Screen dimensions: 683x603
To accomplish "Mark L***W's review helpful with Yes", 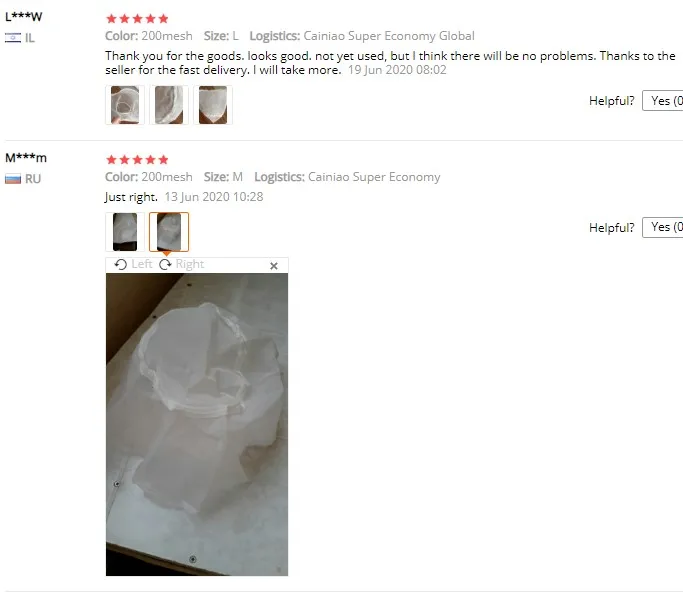I will click(663, 101).
